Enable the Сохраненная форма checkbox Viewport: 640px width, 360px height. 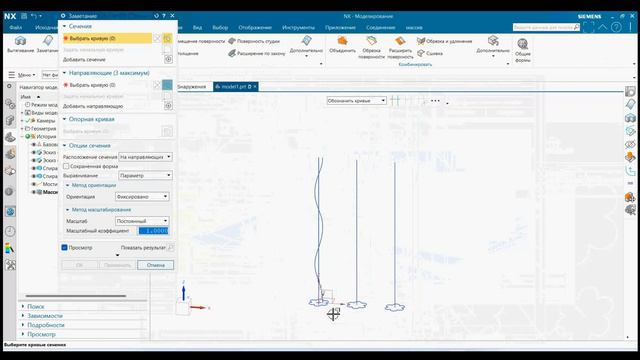pyautogui.click(x=66, y=166)
